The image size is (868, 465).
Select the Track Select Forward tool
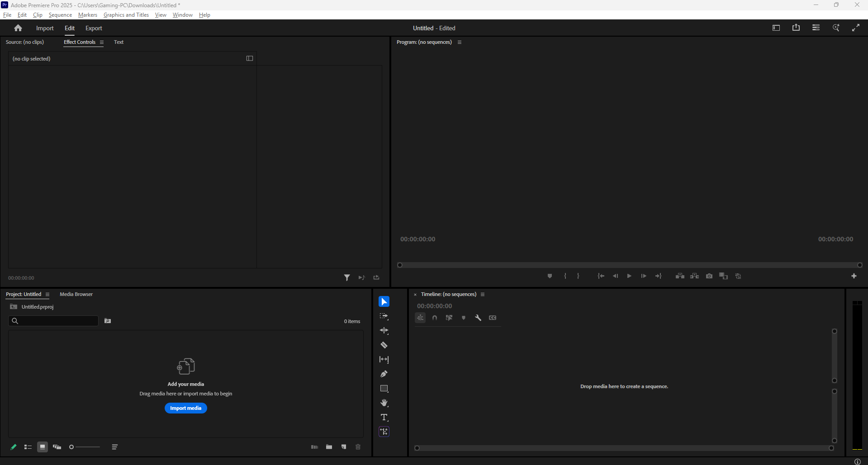tap(384, 316)
